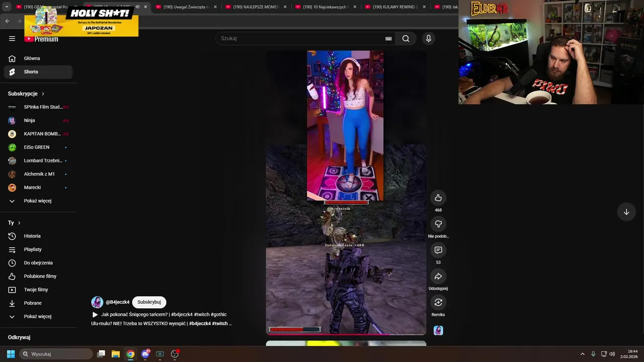Image resolution: width=644 pixels, height=362 pixels.
Task: Open the Ulu-mulu video title description
Action: click(162, 324)
